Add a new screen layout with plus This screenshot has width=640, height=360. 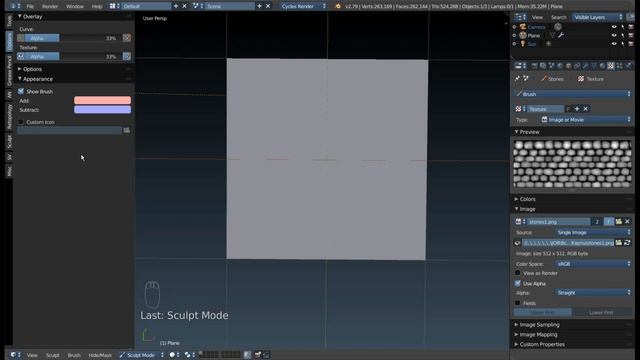(176, 6)
